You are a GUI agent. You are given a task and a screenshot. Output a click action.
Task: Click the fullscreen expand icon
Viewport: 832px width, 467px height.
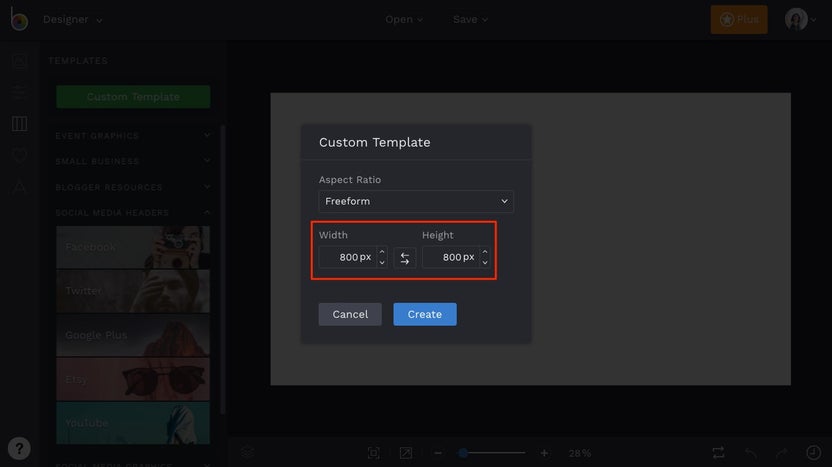[x=406, y=453]
